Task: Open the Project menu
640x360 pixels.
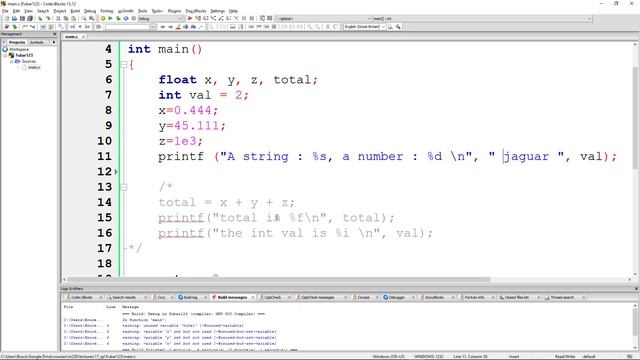Action: pyautogui.click(x=60, y=11)
